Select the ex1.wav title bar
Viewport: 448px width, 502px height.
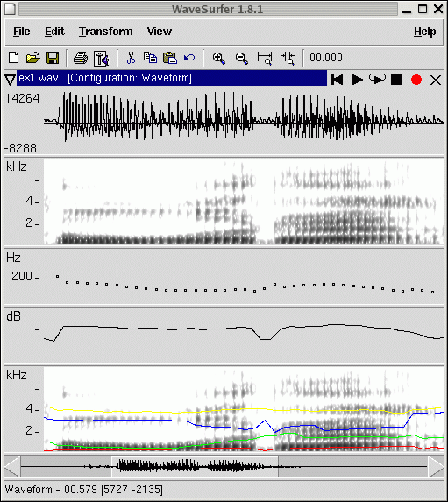click(172, 78)
